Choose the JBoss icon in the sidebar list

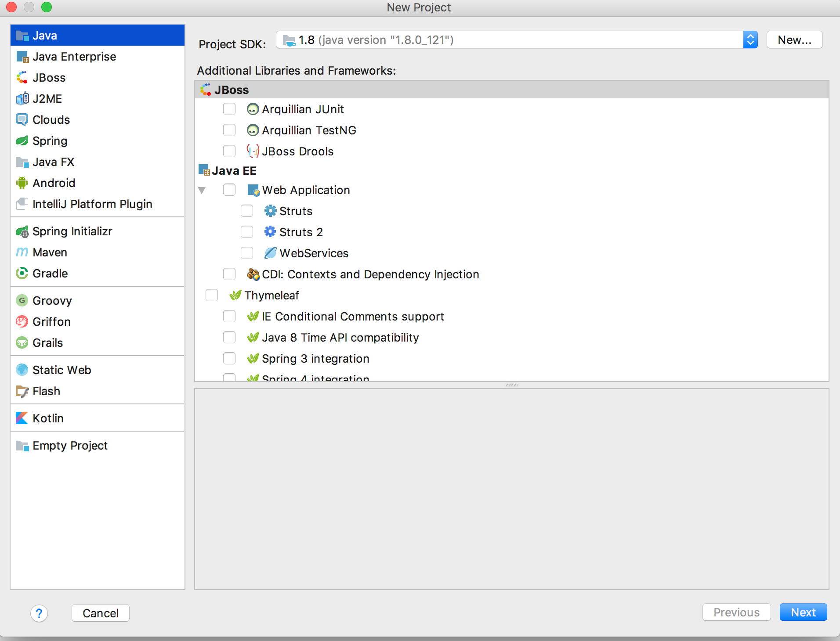point(22,78)
